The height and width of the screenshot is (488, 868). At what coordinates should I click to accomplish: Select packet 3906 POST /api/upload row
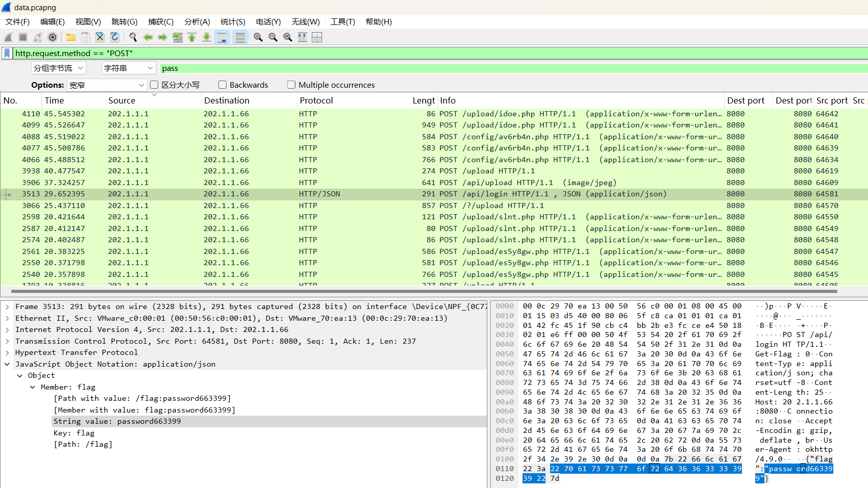pyautogui.click(x=357, y=183)
